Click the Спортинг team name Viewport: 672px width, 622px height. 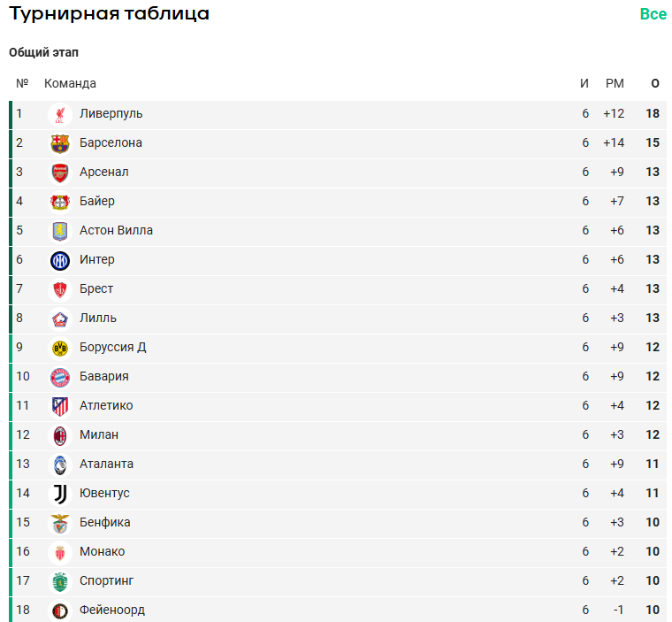[107, 580]
